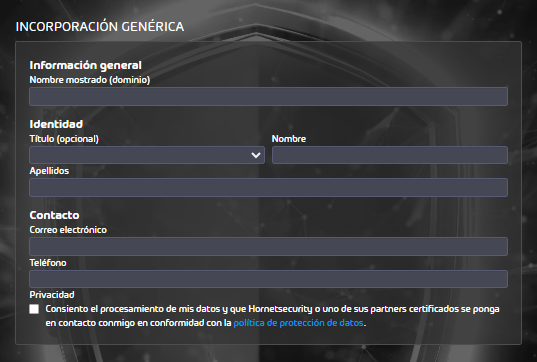This screenshot has height=362, width=537.
Task: Click the 'Apellidos' field label
Action: 49,171
